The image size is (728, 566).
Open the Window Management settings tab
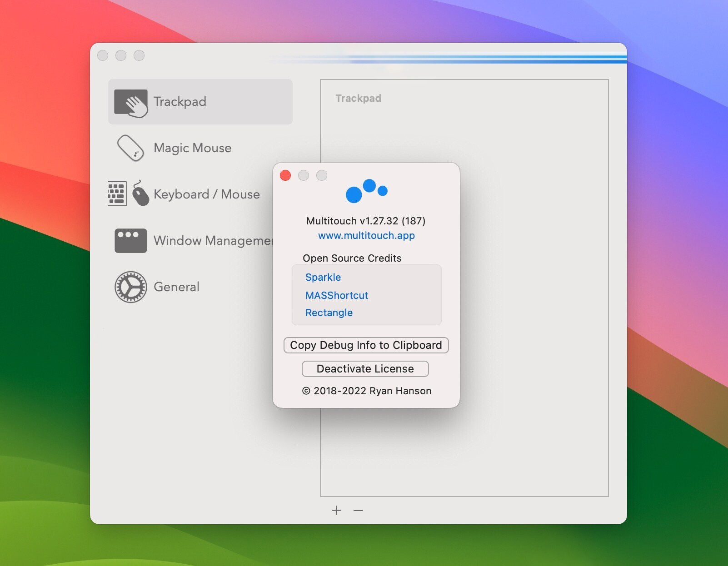click(x=190, y=240)
